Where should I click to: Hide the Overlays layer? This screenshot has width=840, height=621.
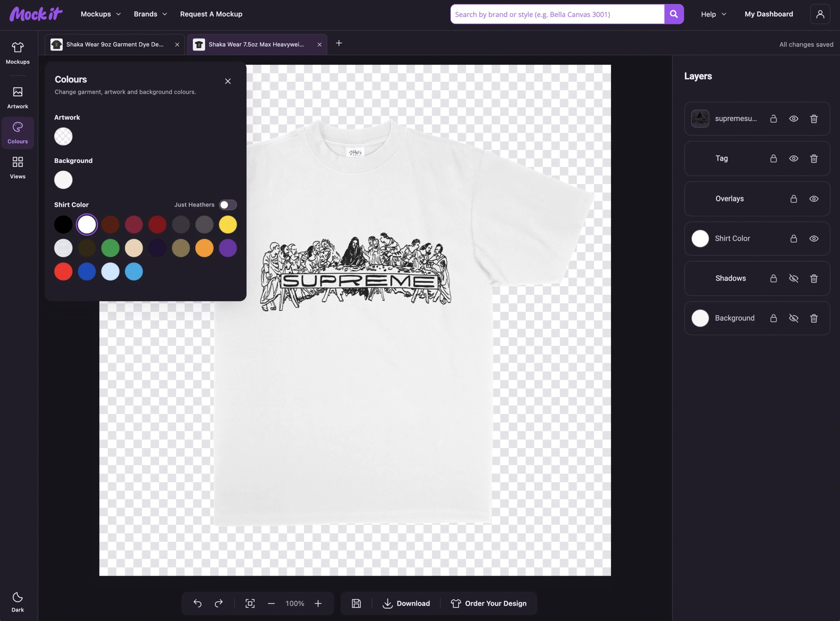click(x=814, y=199)
